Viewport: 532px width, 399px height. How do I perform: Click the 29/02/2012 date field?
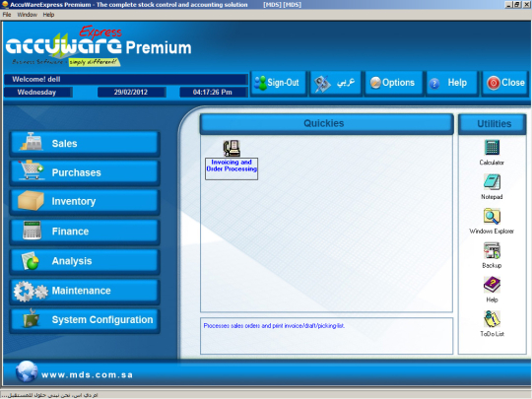click(131, 93)
